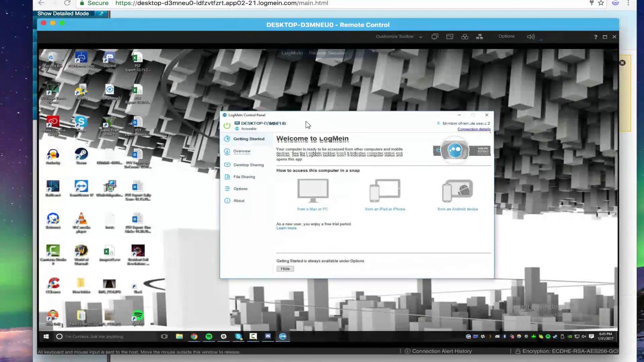Reload the browser page
Viewport: 644px width, 362px height.
pos(67,3)
